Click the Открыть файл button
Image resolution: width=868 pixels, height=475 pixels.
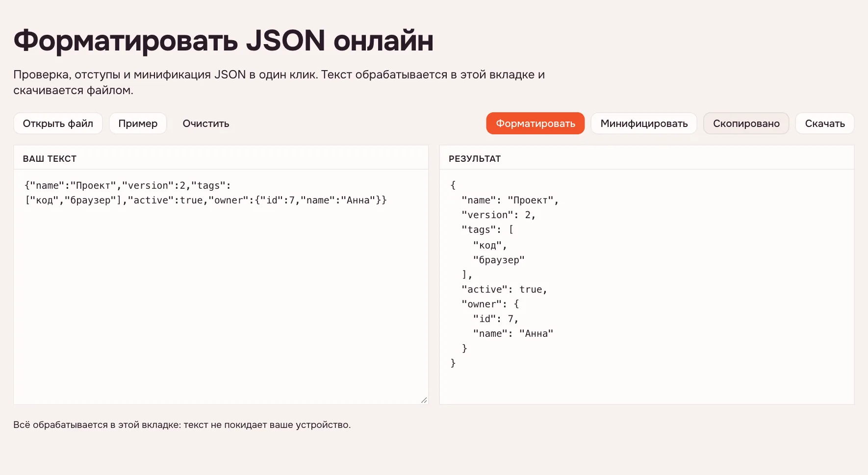coord(58,124)
